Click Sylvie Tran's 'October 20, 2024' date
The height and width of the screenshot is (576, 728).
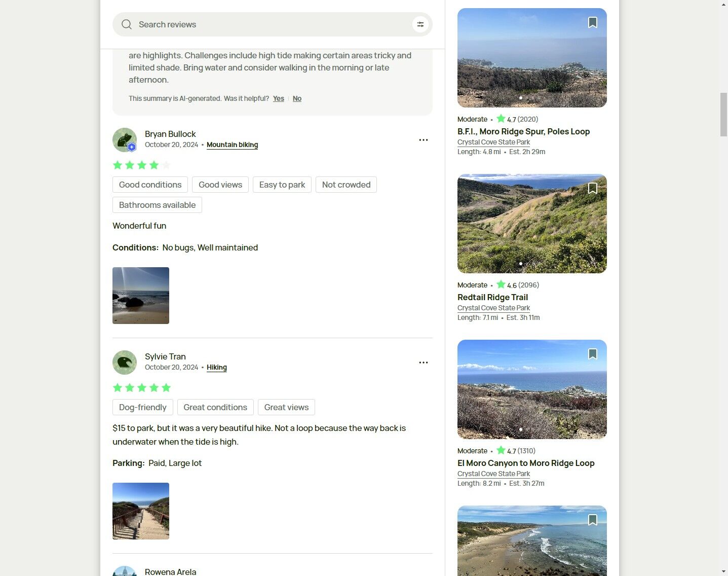point(171,367)
